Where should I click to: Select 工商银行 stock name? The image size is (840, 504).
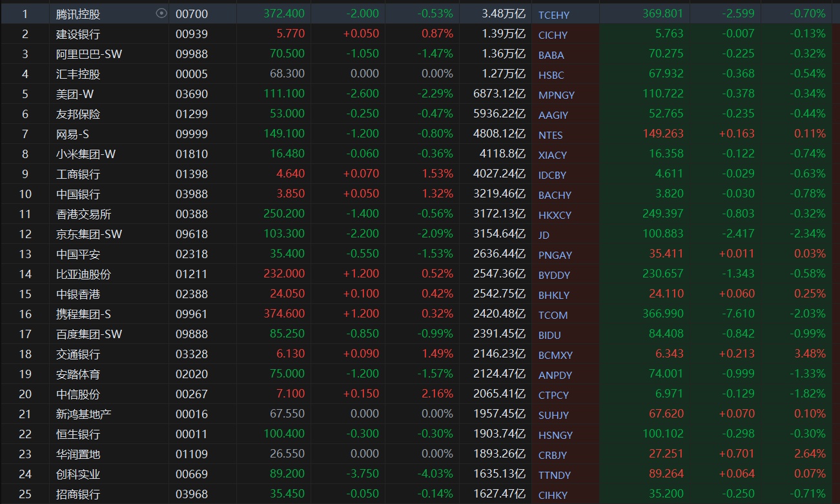(78, 174)
